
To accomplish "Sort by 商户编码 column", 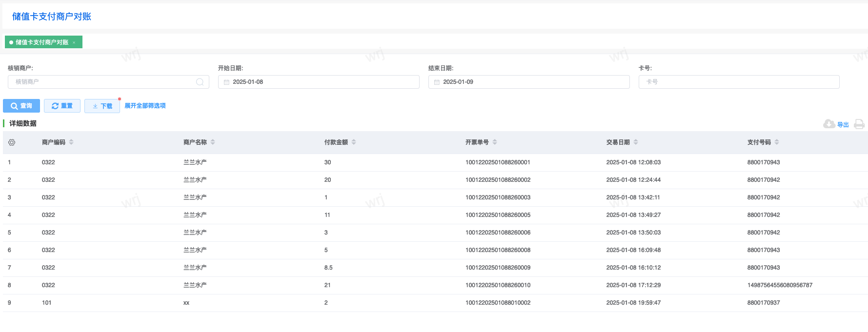I will tap(71, 142).
